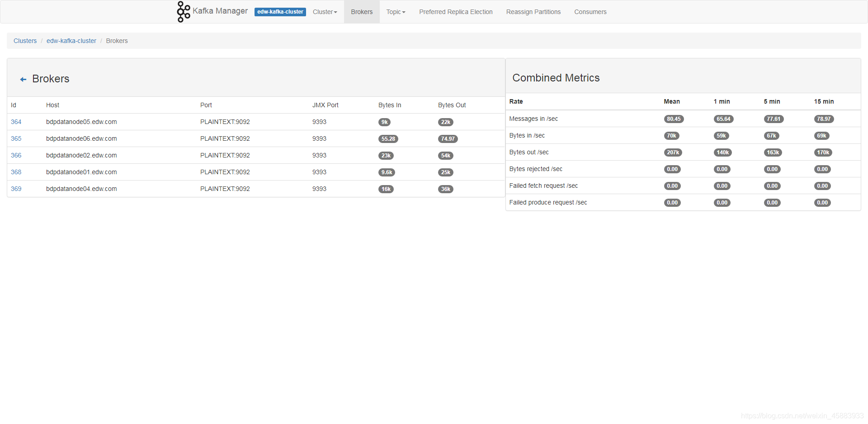Open the Topic dropdown menu

click(x=396, y=12)
